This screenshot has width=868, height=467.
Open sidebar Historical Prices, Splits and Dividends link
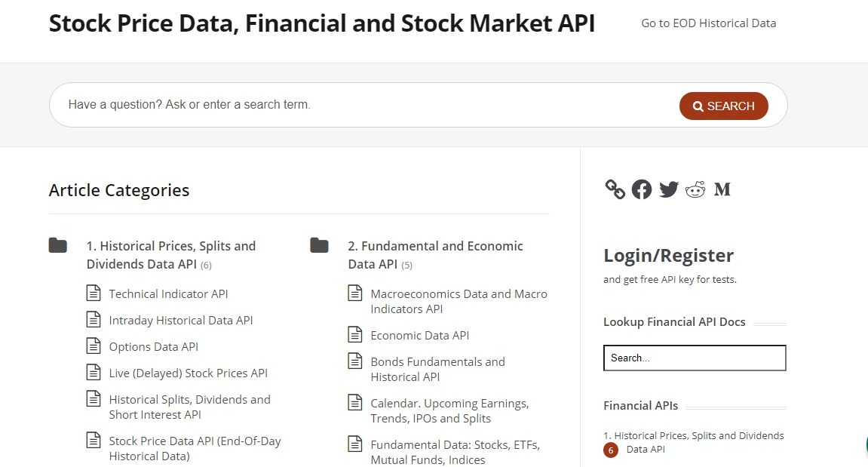[x=694, y=442]
